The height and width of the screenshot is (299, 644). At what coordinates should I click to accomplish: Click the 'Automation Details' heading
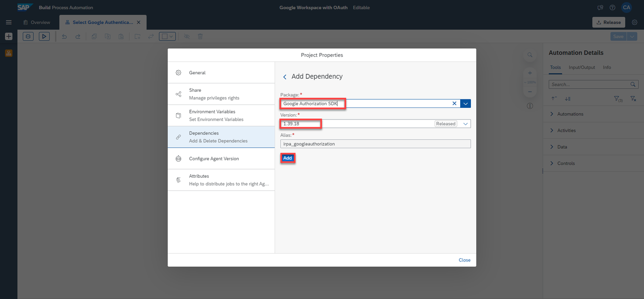click(x=576, y=53)
